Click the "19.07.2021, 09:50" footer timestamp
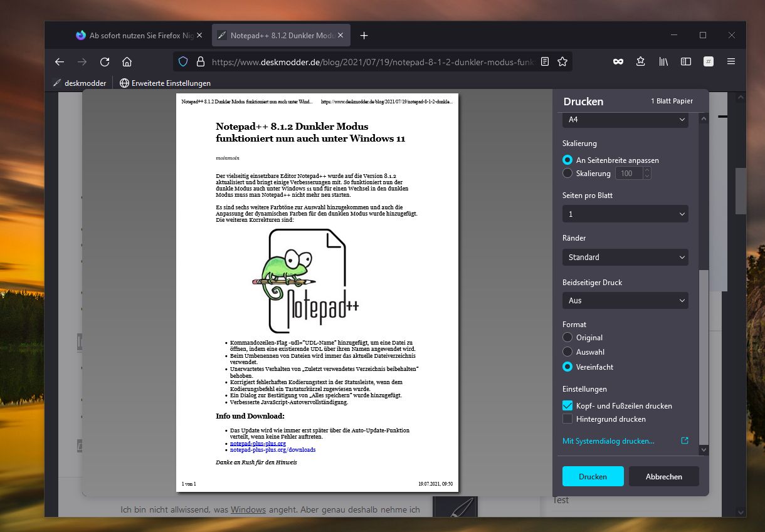This screenshot has height=532, width=765. [435, 484]
